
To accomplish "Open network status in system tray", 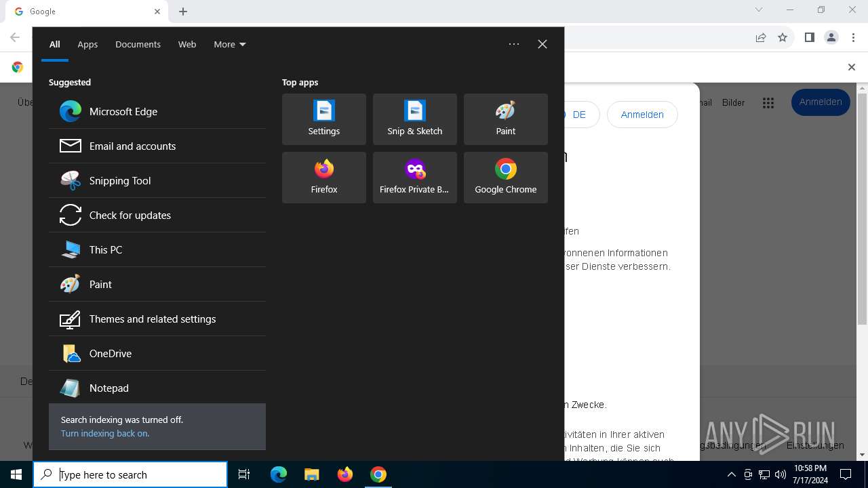I will 764,474.
